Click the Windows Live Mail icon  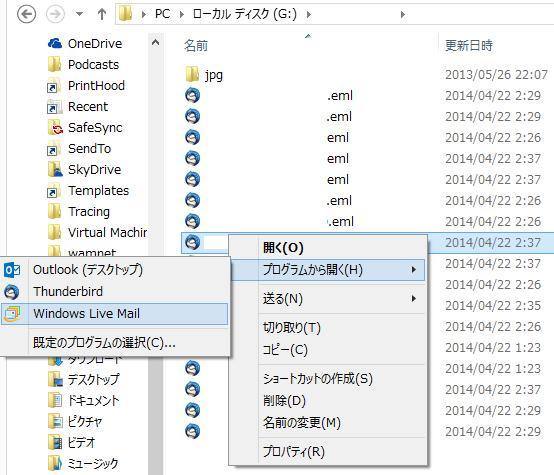(12, 314)
